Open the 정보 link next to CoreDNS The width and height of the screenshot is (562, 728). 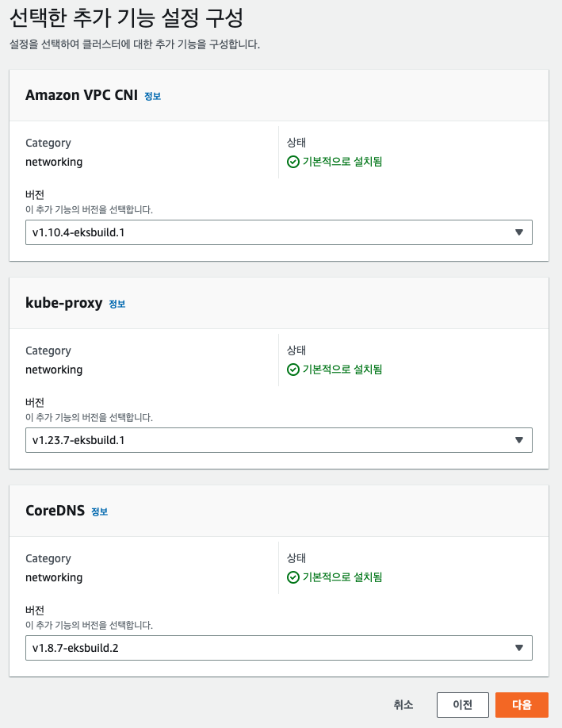tap(99, 512)
